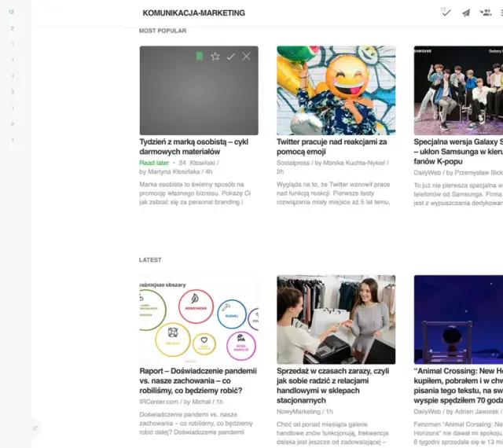This screenshot has height=448, width=503.
Task: Toggle the green Read later bookmark icon
Action: 199,57
